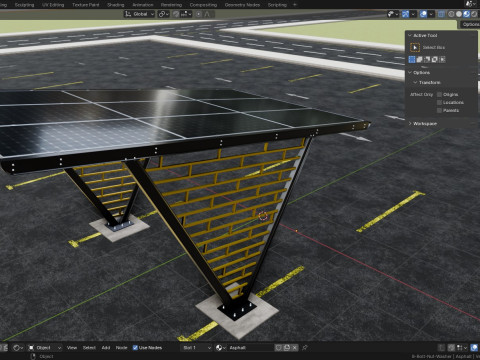
Task: Toggle viewport overlays display
Action: click(423, 14)
